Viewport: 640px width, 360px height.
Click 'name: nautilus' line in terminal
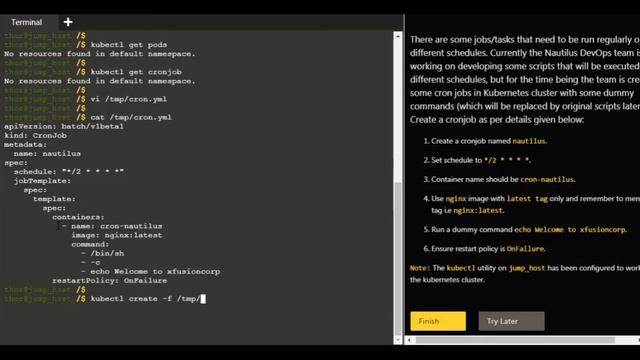[47, 153]
